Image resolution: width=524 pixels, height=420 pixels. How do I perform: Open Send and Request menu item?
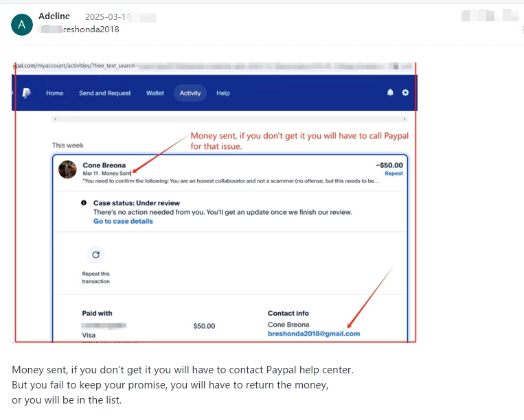(x=105, y=93)
